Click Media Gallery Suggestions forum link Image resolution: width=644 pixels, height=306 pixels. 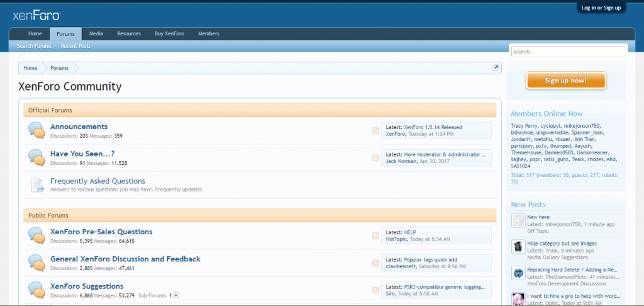tap(558, 258)
